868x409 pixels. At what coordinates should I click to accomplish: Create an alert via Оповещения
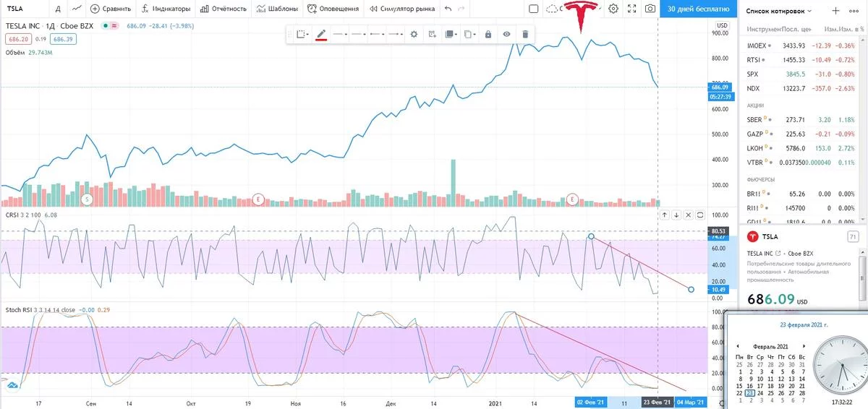tap(333, 9)
